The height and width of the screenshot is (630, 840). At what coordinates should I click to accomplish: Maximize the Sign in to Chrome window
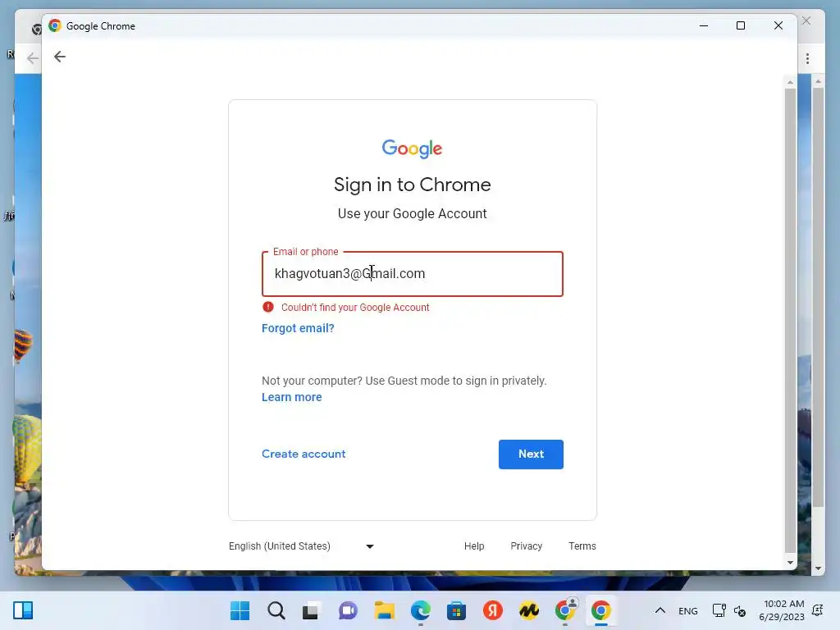point(741,25)
